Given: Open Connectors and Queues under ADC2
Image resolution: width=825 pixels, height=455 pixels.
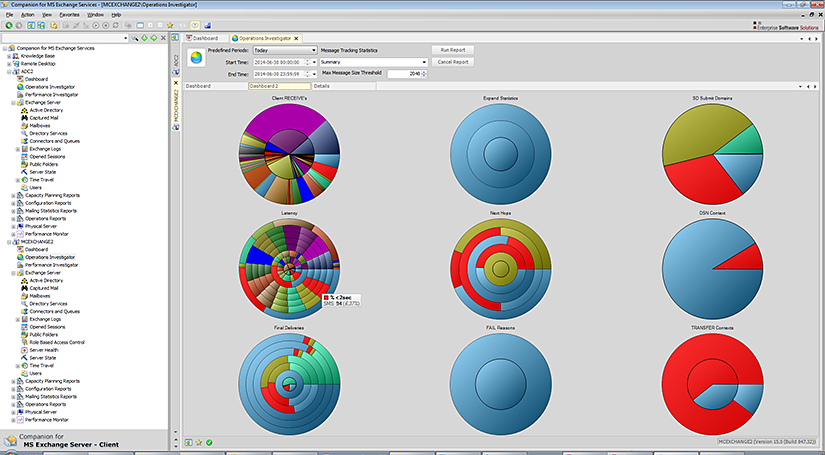Looking at the screenshot, I should (54, 141).
